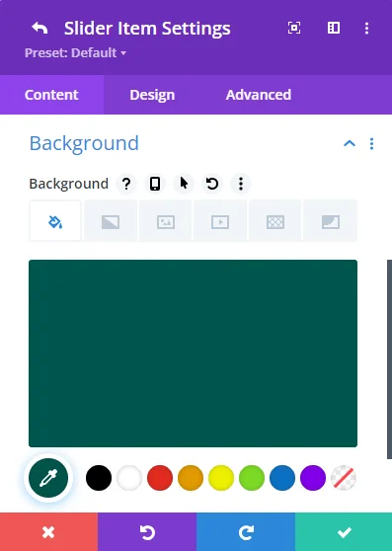Switch to the Design tab
Screen dimensions: 392x551
[152, 95]
